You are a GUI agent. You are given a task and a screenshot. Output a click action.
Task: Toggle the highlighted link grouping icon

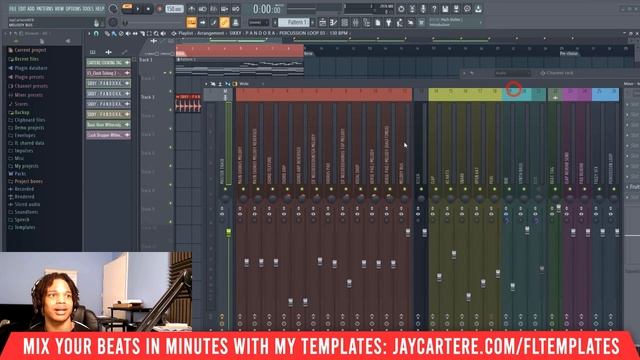(x=224, y=22)
